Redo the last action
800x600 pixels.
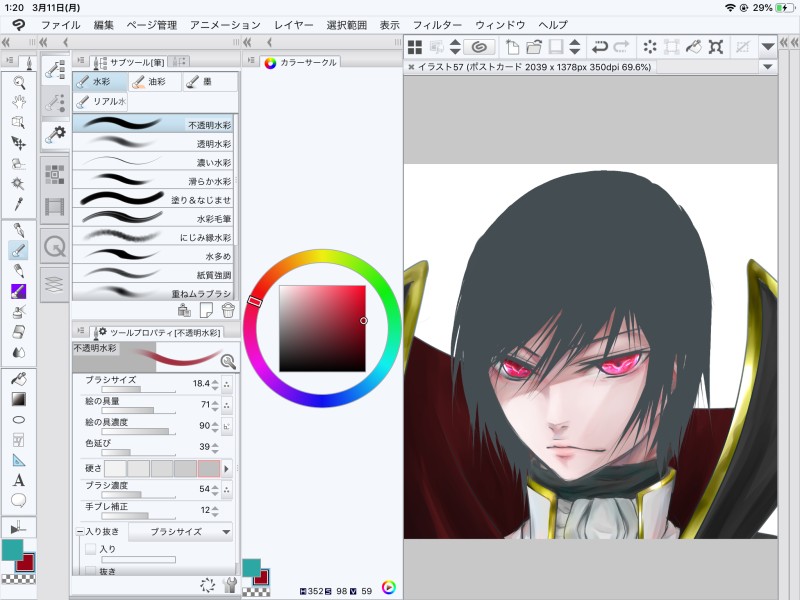click(x=621, y=47)
